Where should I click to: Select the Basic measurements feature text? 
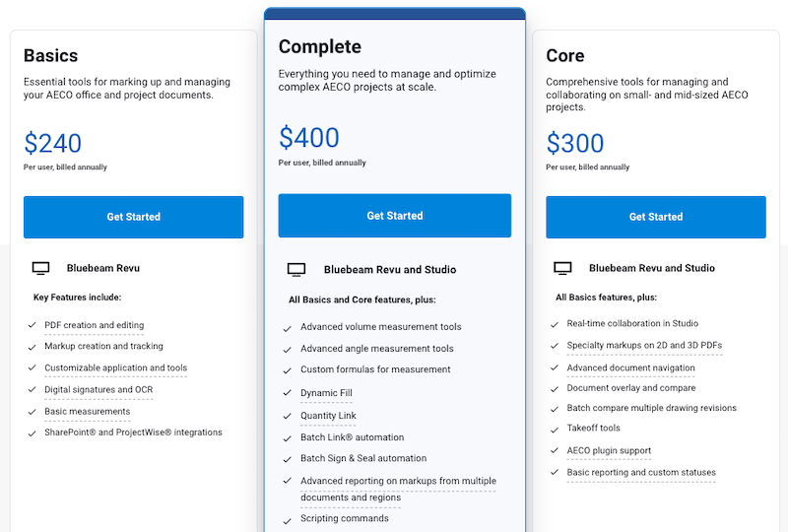(87, 412)
